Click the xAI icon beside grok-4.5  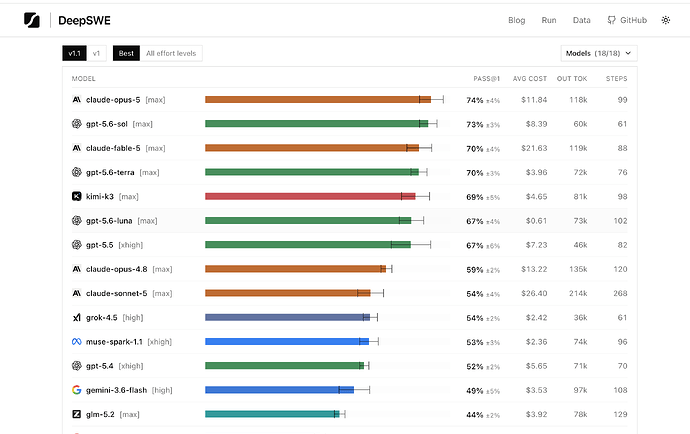[x=77, y=317]
